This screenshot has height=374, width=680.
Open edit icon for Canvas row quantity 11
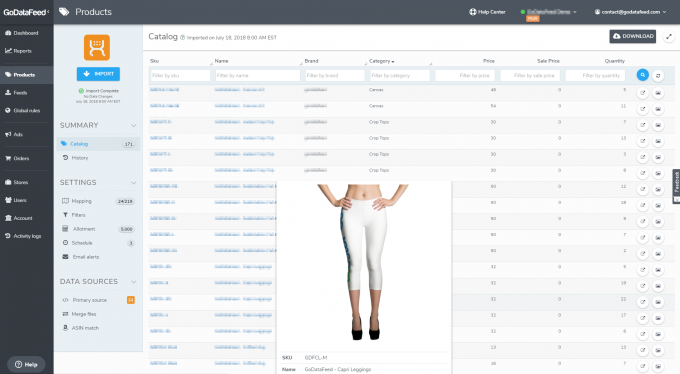point(643,109)
